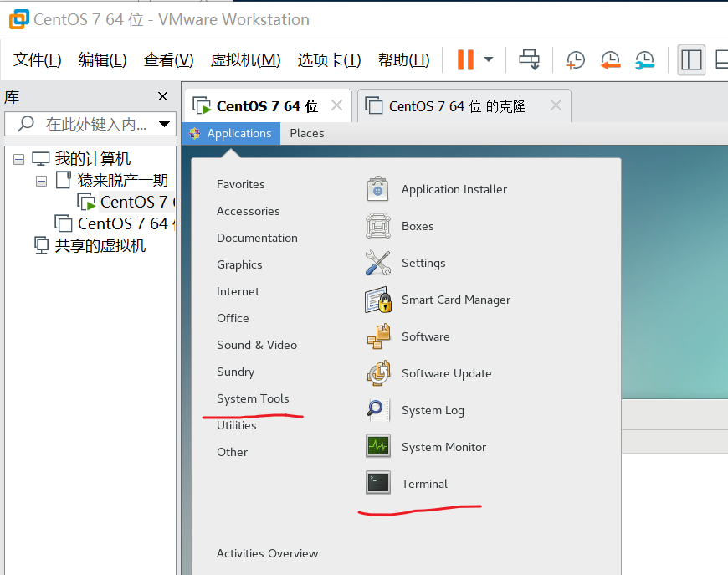Open the Application Installer icon
Screen dimensions: 728x575
pos(378,189)
